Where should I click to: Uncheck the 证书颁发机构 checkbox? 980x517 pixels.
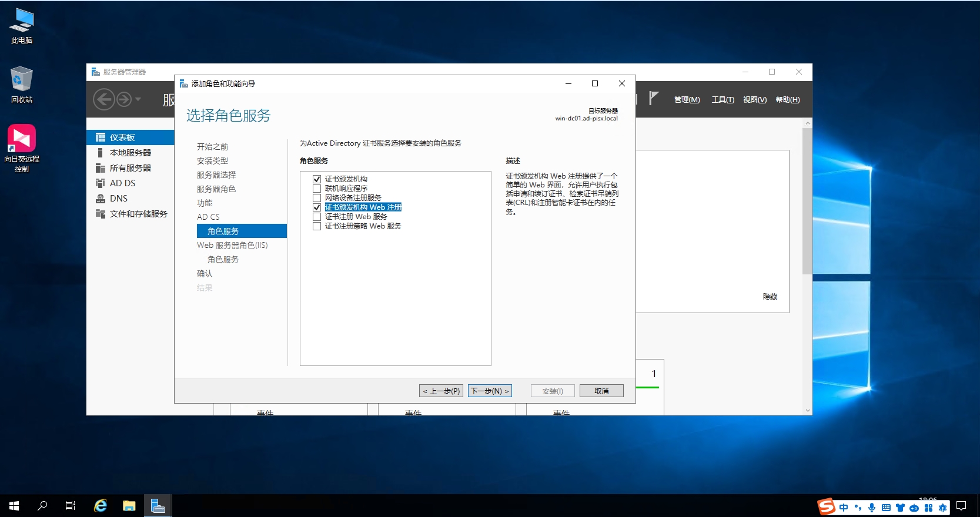[x=317, y=179]
